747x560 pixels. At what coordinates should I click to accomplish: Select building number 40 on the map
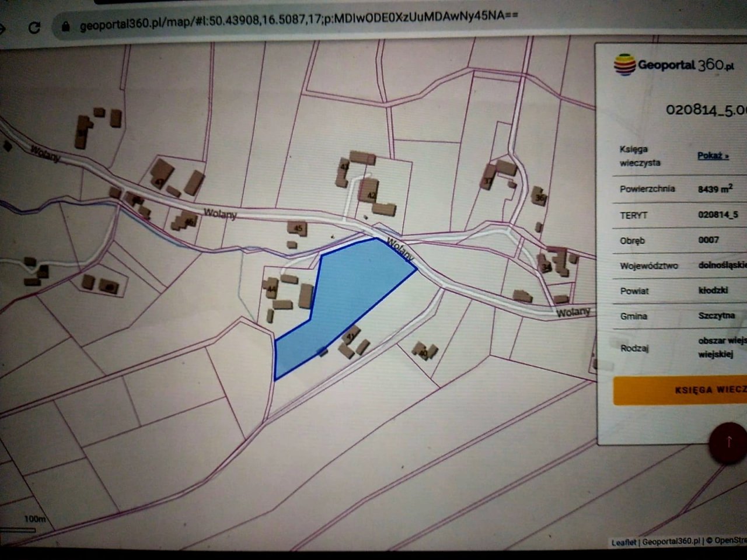tap(423, 352)
